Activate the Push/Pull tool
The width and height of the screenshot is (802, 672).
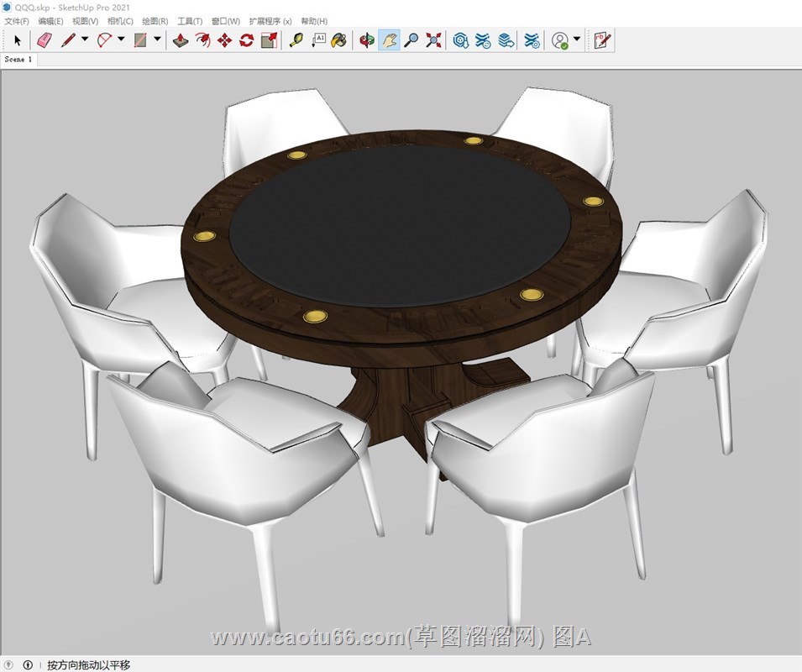[x=181, y=39]
